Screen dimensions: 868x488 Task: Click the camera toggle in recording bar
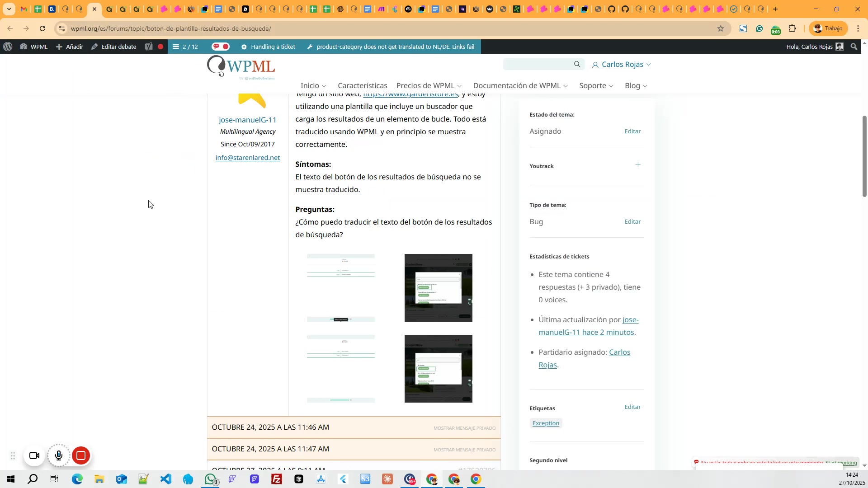[x=34, y=455]
